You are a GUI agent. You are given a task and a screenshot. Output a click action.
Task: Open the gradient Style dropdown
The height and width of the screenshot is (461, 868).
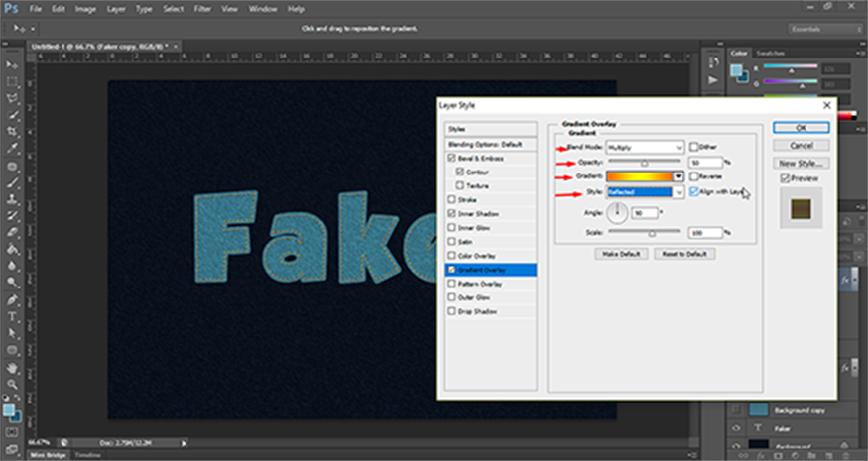point(646,192)
